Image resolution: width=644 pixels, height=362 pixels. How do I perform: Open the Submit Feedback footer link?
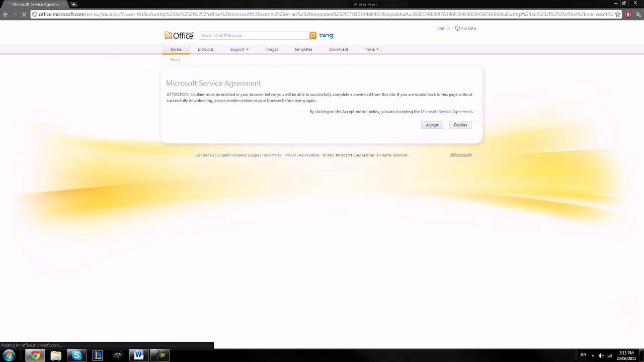pyautogui.click(x=232, y=155)
